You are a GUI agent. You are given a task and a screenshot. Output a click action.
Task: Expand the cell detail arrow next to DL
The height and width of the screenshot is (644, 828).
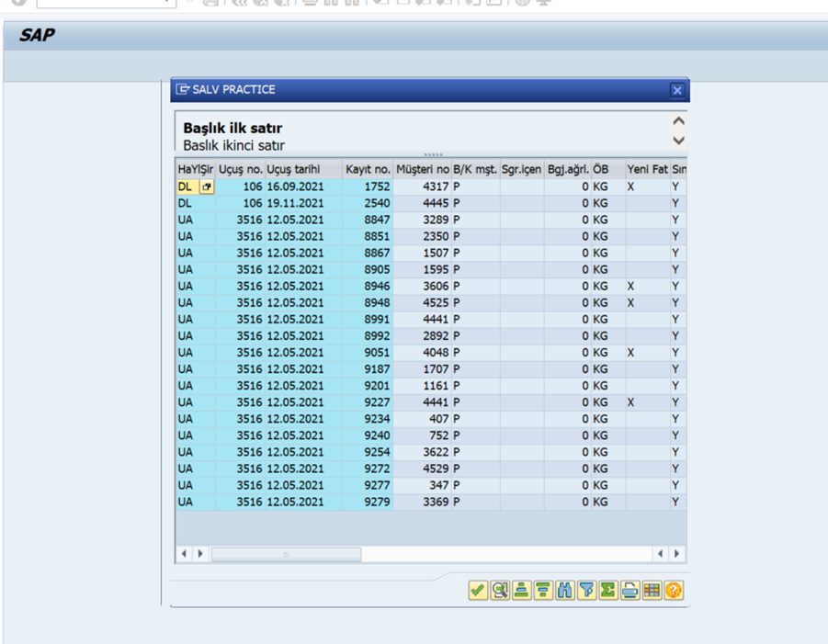pos(206,186)
